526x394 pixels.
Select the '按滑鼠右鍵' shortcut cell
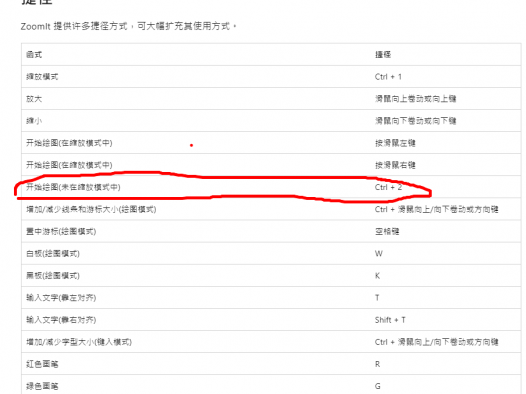[395, 165]
